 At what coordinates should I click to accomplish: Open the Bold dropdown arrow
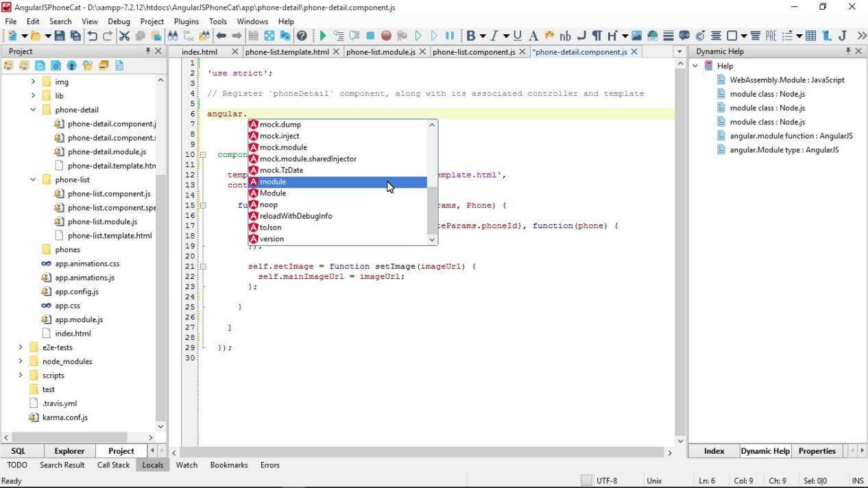482,36
